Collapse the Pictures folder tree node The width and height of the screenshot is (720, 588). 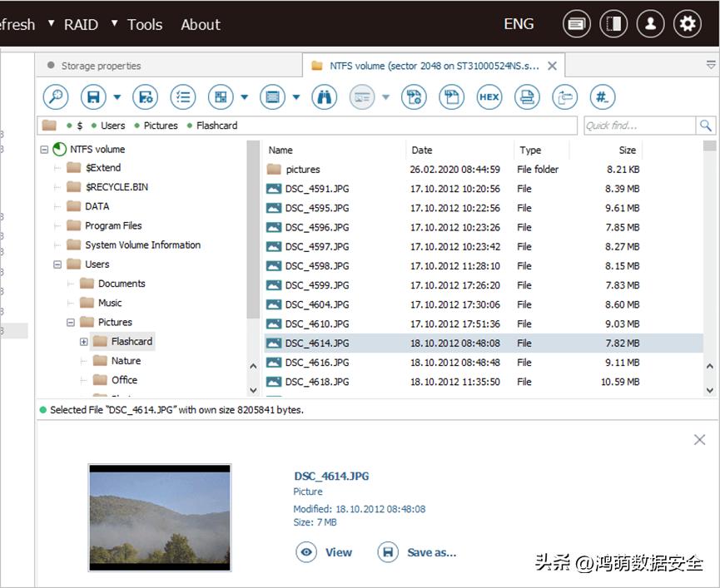coord(71,323)
